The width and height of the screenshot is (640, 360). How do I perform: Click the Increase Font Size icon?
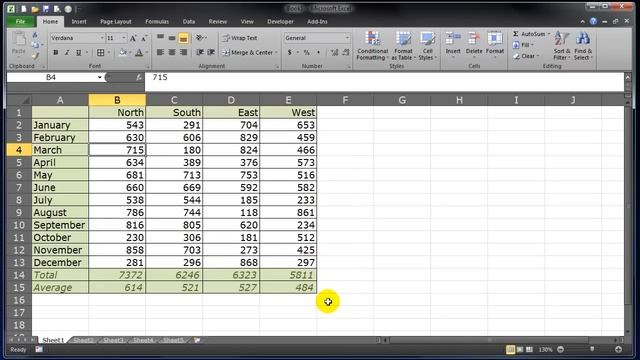pyautogui.click(x=133, y=38)
